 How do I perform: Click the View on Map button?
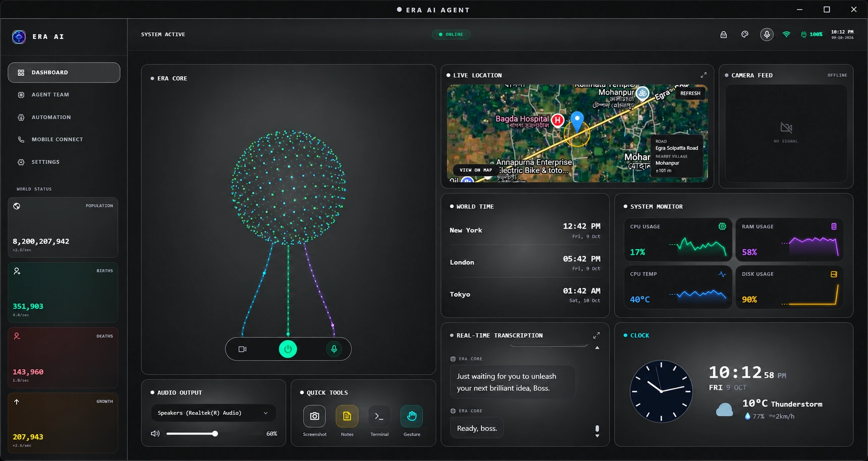pos(475,170)
